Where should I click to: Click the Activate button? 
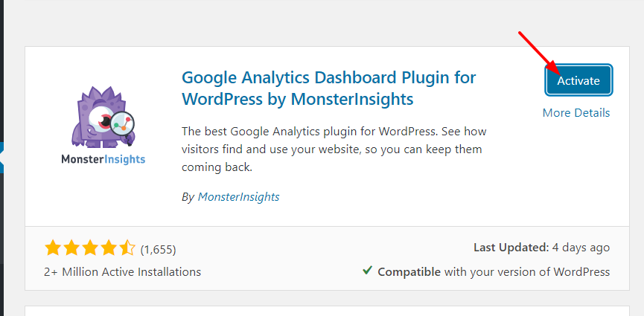578,80
